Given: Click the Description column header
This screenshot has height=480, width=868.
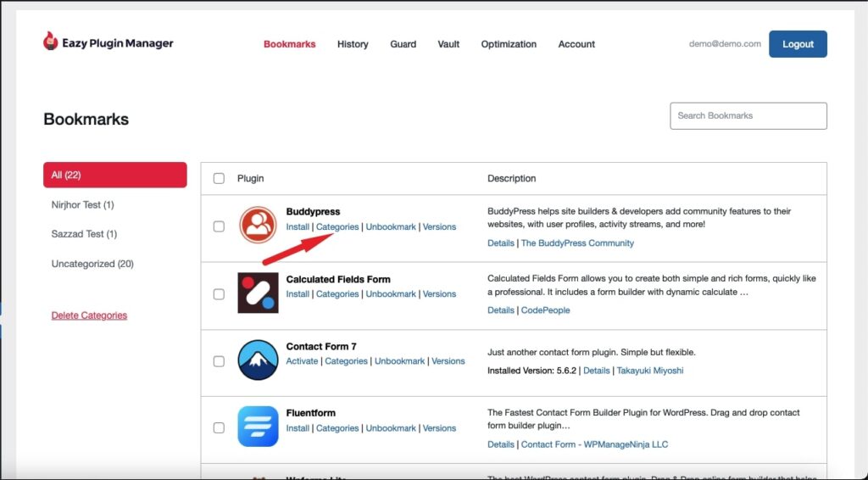Looking at the screenshot, I should pos(511,178).
